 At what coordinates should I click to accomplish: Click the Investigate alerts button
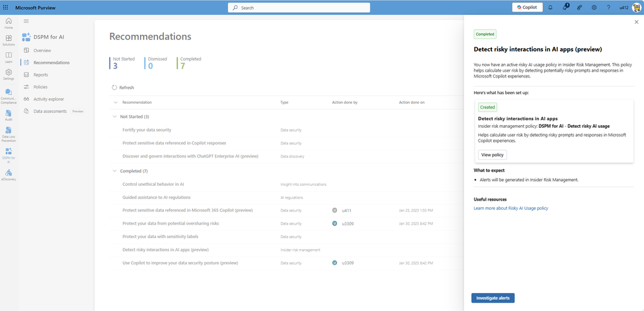(493, 298)
